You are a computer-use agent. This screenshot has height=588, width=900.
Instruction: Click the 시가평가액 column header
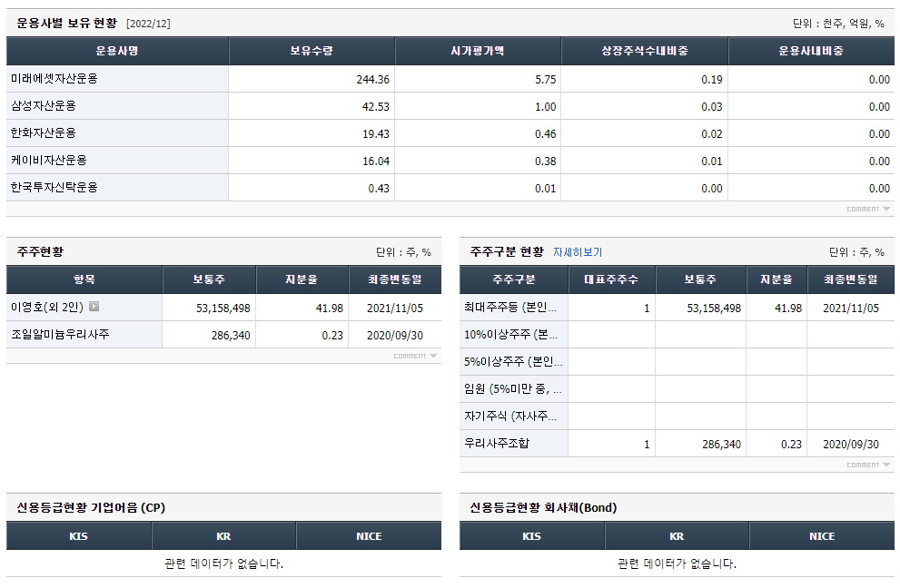coord(478,51)
